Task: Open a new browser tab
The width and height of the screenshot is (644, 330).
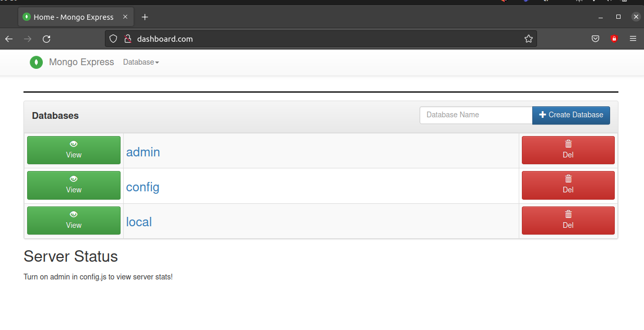Action: [x=145, y=17]
